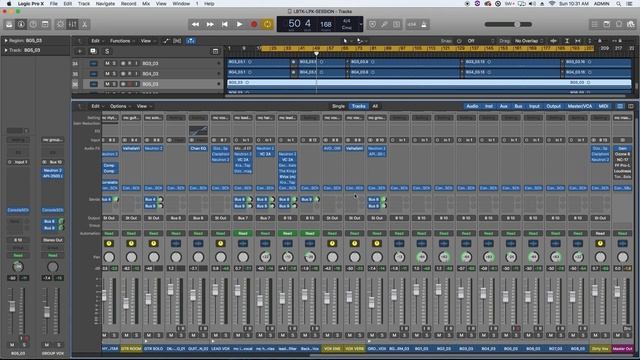Go to beginning with transport button
Image resolution: width=640 pixels, height=360 pixels.
(224, 24)
